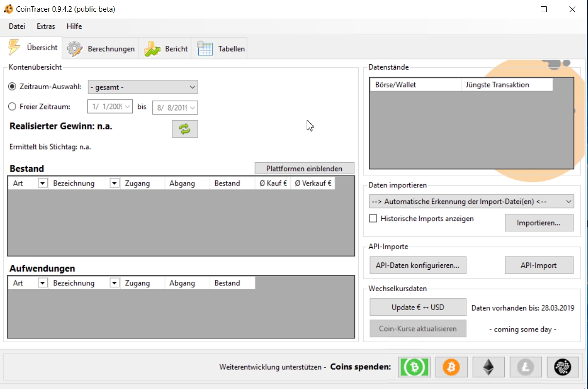Donate via the grey Litecoin icon
This screenshot has height=389, width=588.
click(526, 367)
